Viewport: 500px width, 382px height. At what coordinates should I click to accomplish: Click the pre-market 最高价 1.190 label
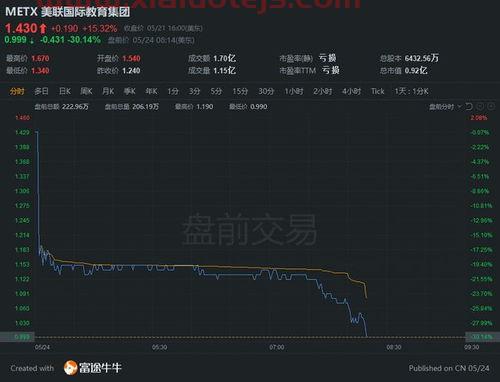click(x=194, y=107)
